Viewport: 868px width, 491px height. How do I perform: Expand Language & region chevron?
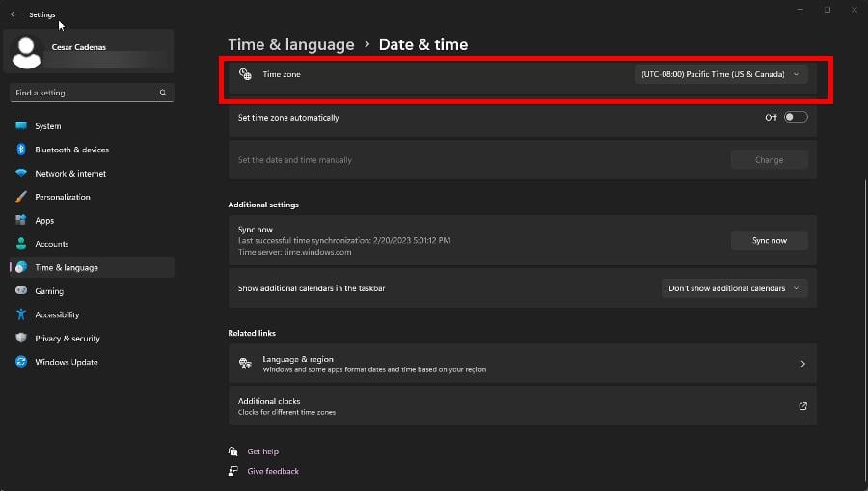[802, 364]
